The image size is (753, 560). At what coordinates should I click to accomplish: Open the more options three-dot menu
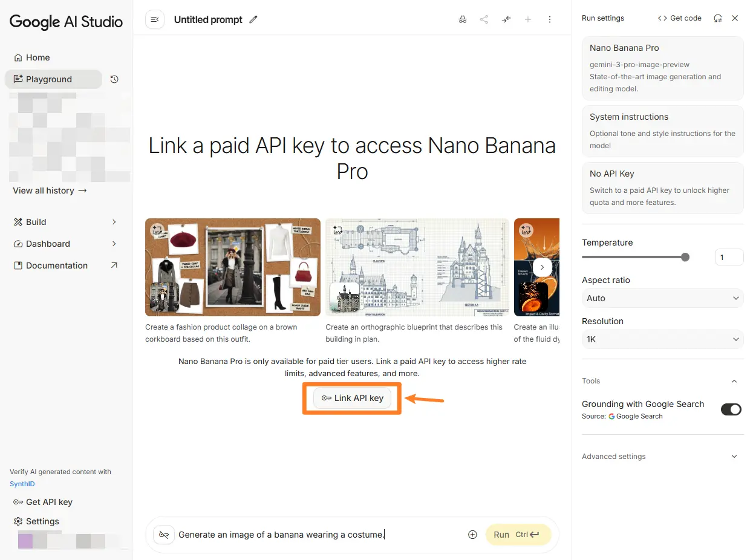(x=550, y=19)
